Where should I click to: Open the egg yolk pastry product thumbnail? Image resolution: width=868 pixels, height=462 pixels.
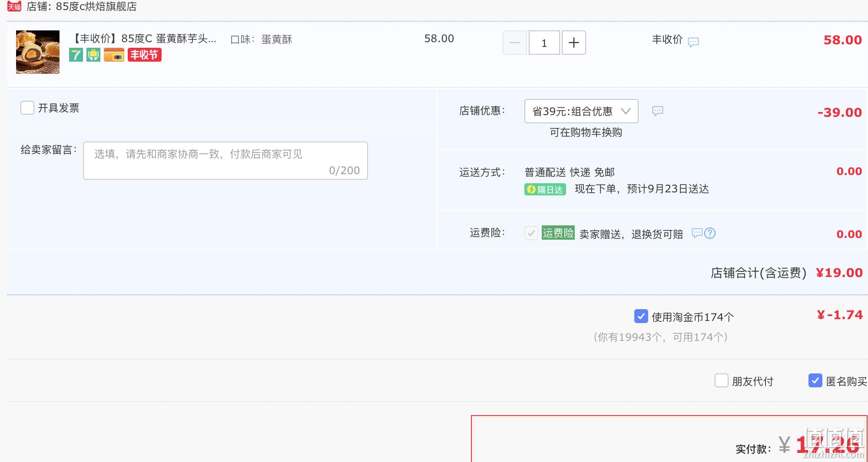pos(38,52)
